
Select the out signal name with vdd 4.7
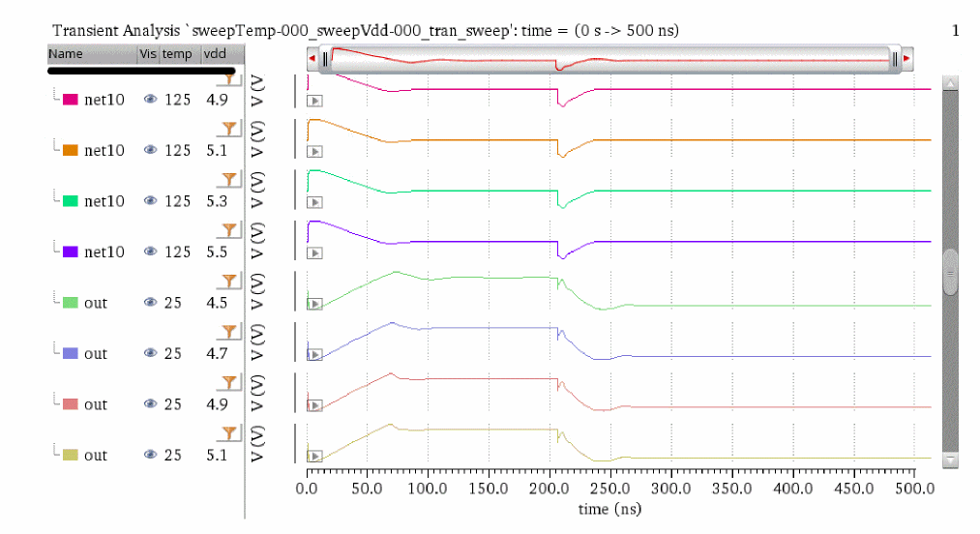click(x=96, y=353)
